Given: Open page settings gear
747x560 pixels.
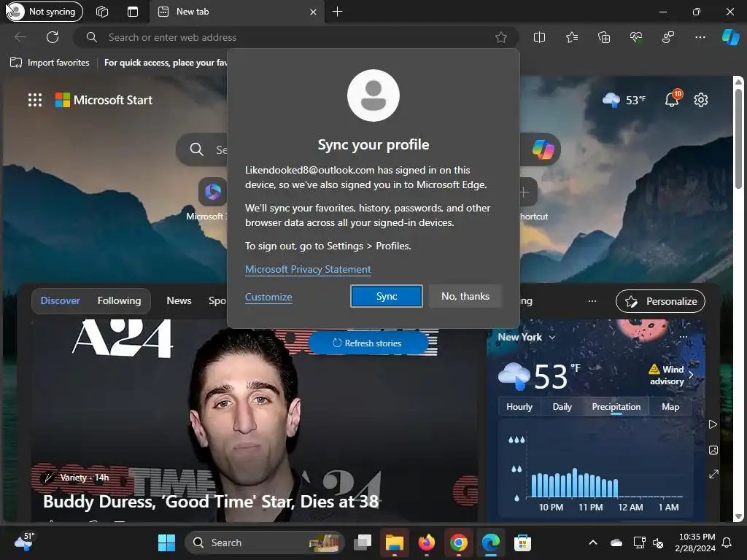Looking at the screenshot, I should pos(701,100).
